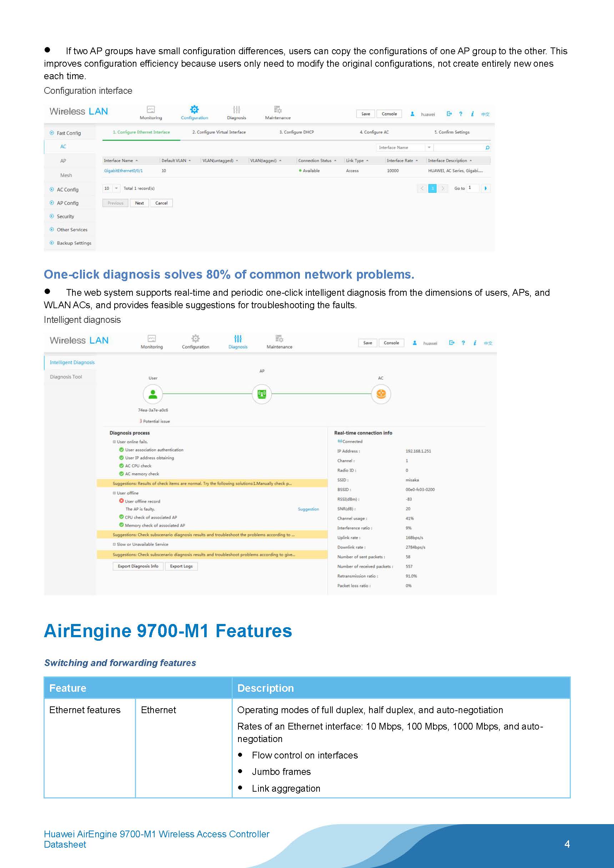Image resolution: width=614 pixels, height=868 pixels.
Task: Open the records-per-page dropdown showing 10
Action: (116, 188)
